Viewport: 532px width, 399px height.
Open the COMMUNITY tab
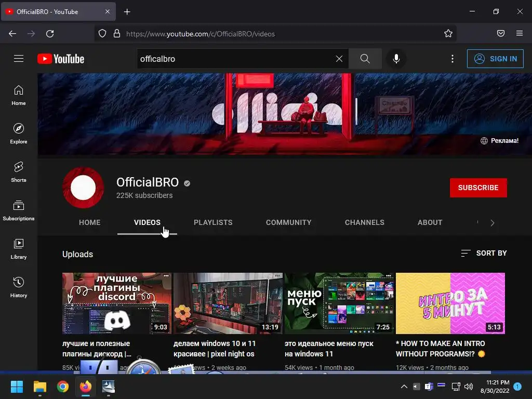coord(289,222)
